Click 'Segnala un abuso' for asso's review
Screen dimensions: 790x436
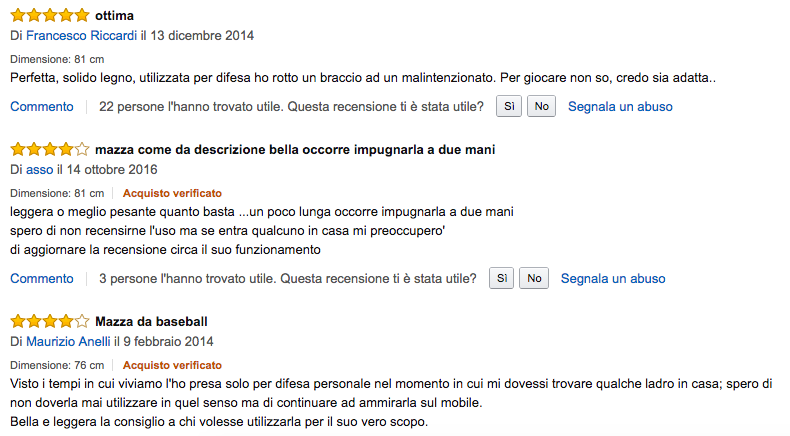[613, 278]
